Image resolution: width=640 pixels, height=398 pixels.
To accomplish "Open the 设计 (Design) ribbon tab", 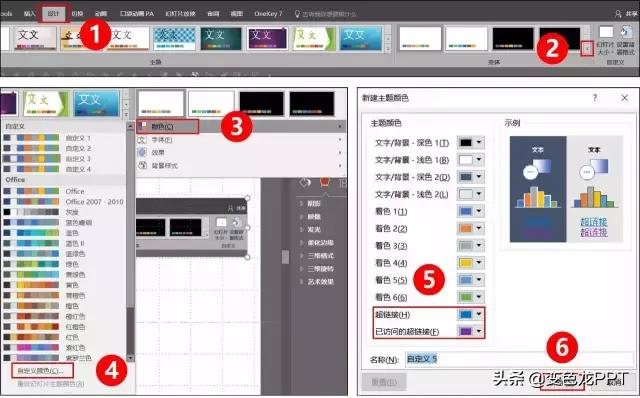I will pyautogui.click(x=54, y=13).
